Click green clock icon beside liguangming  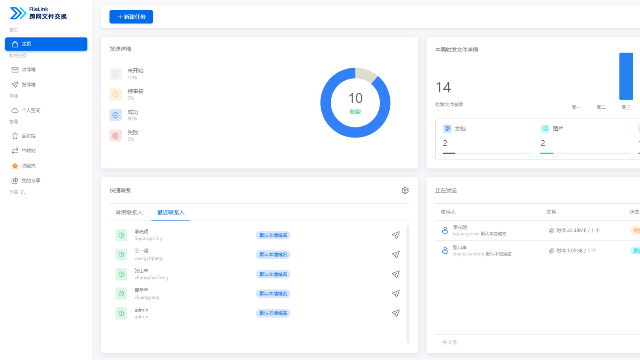coord(121,235)
